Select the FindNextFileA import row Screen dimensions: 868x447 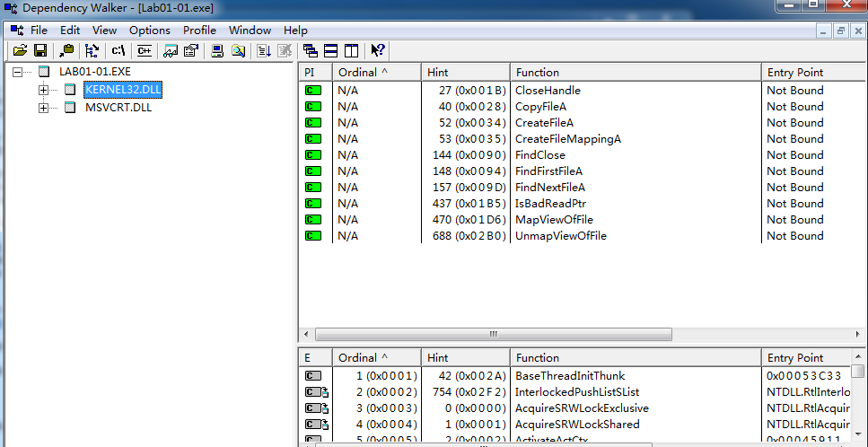[x=583, y=187]
